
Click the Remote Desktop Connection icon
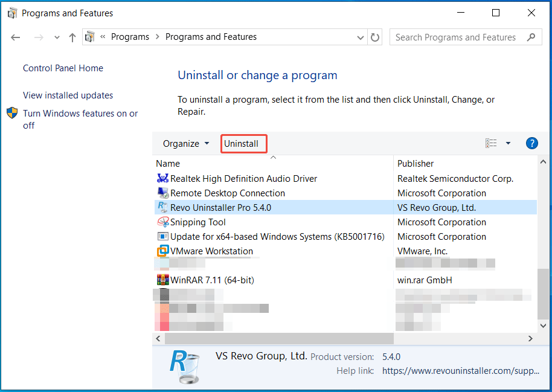[x=162, y=193]
